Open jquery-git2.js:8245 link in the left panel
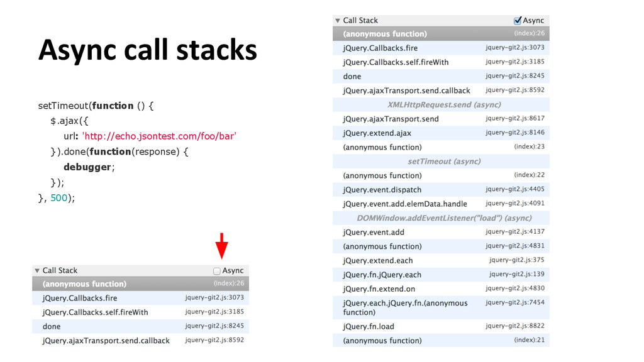 coord(214,326)
